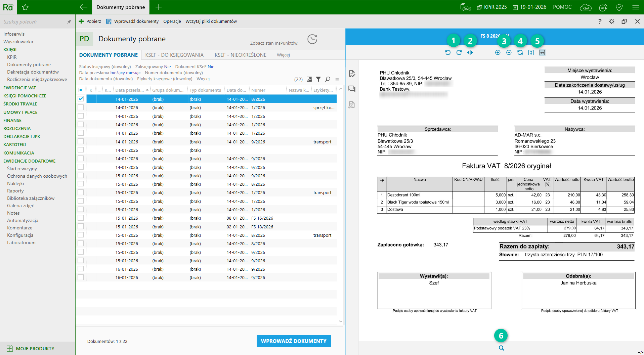Open the Operacje menu
This screenshot has width=644, height=355.
[x=172, y=21]
